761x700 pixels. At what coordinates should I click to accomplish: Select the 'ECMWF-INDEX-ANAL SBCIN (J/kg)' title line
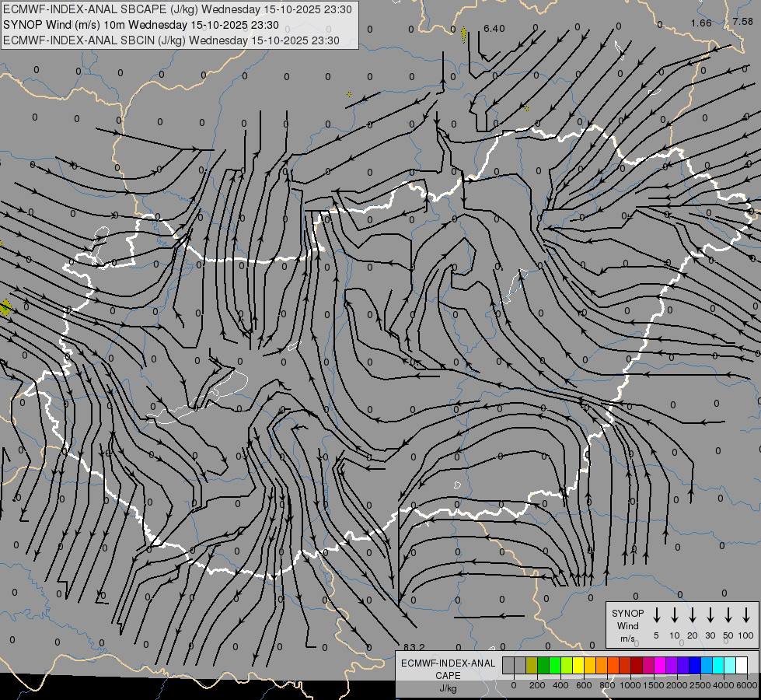click(171, 40)
